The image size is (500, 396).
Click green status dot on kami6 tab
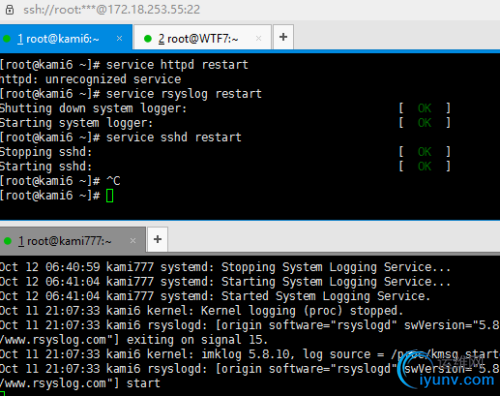click(7, 39)
